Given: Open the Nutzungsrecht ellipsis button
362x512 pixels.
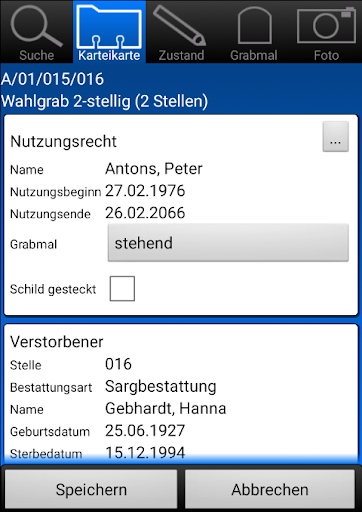Looking at the screenshot, I should [336, 137].
